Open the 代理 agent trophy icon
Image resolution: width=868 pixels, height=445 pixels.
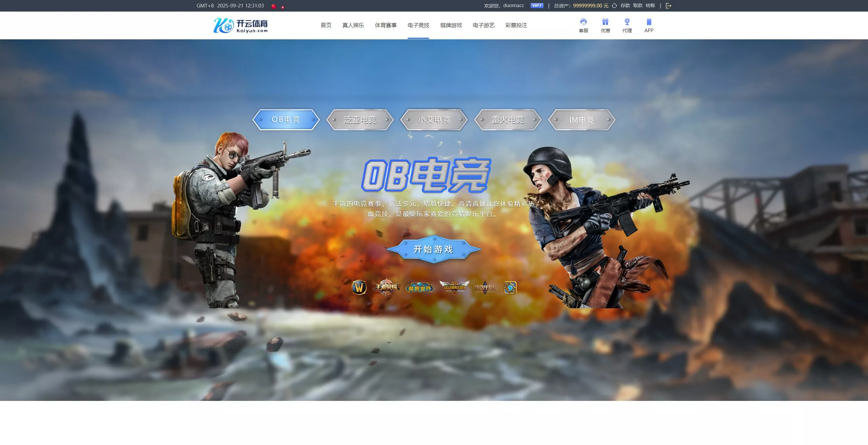(x=627, y=25)
